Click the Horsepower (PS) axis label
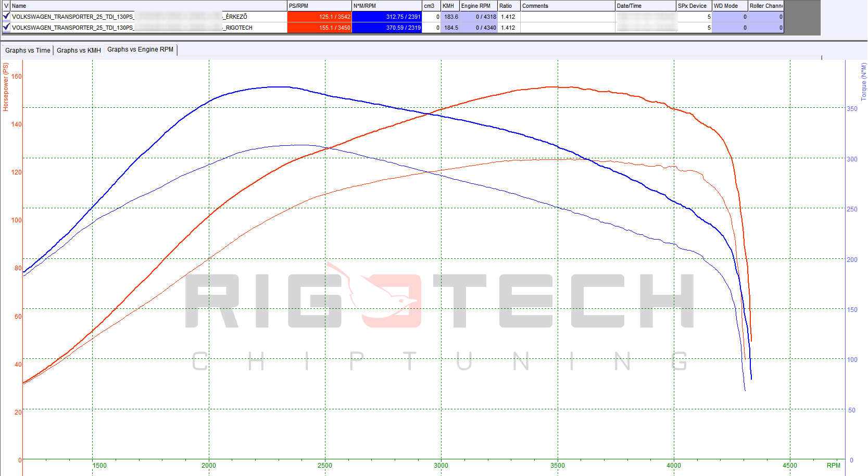 (x=6, y=87)
